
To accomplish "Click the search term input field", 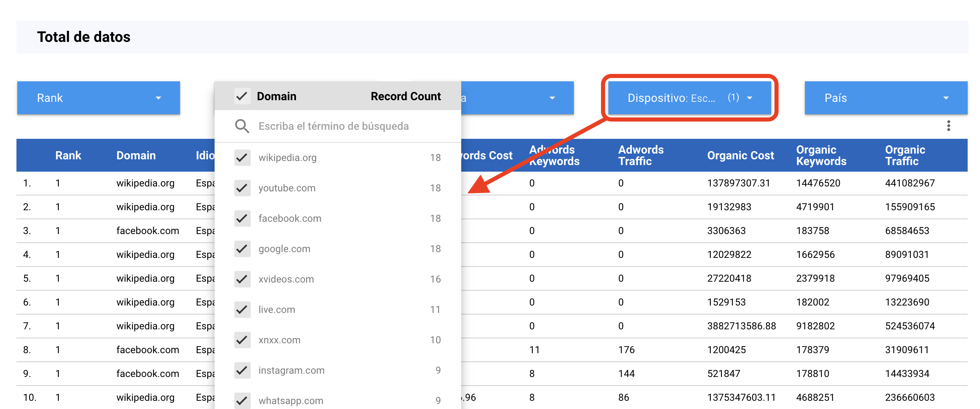I will [334, 126].
